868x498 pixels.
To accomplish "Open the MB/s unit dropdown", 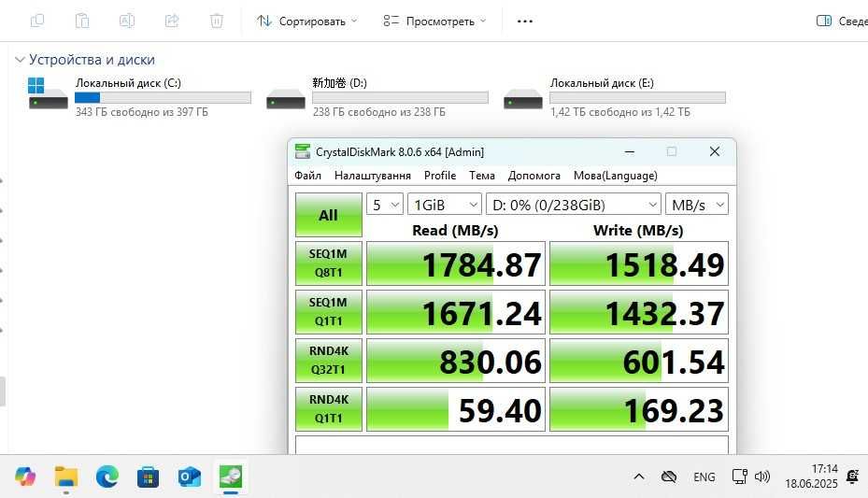I will click(x=696, y=205).
